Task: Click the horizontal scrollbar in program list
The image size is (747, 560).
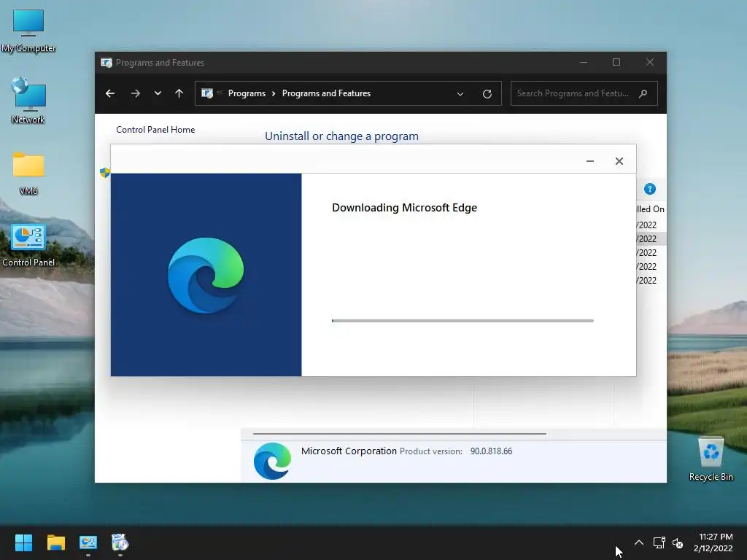Action: click(399, 434)
